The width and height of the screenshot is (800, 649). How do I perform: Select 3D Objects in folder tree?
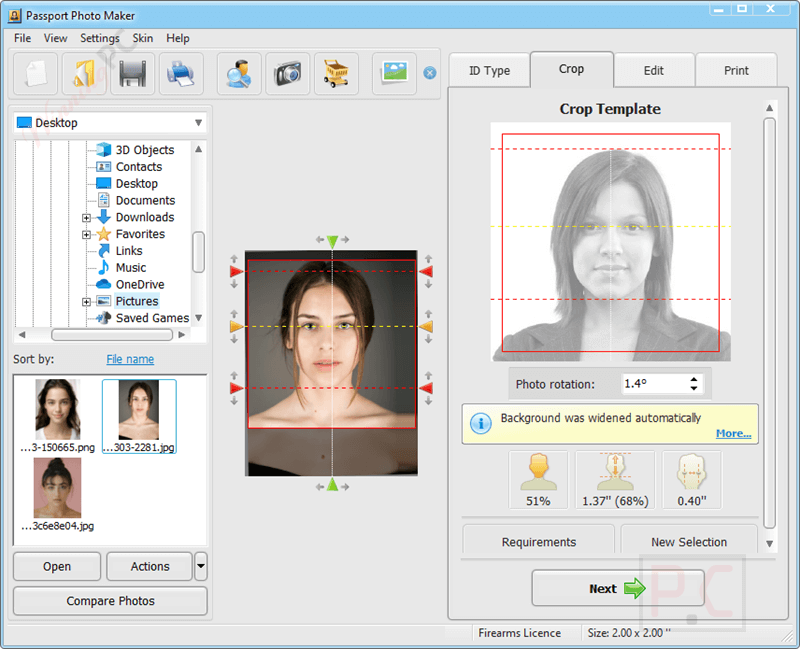pos(145,150)
